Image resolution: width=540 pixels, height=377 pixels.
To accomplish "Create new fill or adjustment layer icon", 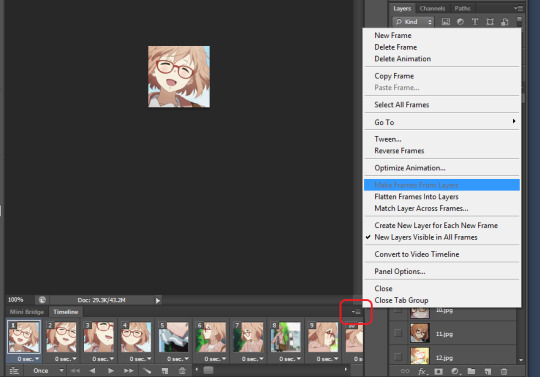I will point(455,371).
